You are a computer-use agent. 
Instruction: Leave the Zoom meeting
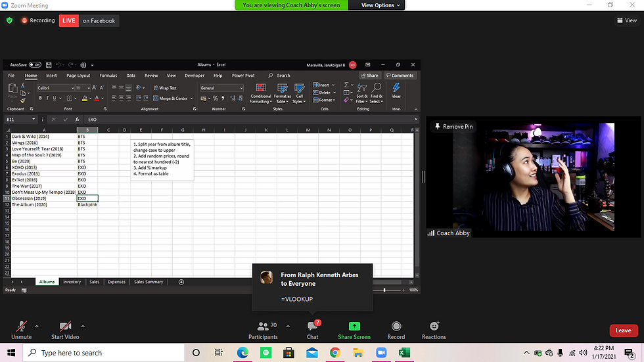click(x=623, y=330)
